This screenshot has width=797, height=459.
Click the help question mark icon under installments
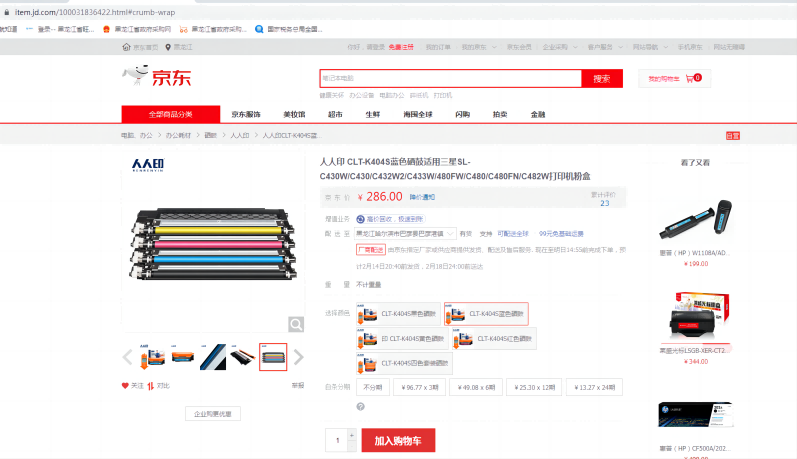coord(360,407)
